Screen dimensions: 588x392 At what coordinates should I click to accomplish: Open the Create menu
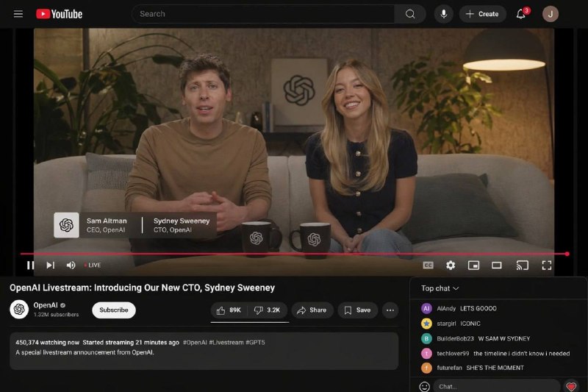[482, 14]
